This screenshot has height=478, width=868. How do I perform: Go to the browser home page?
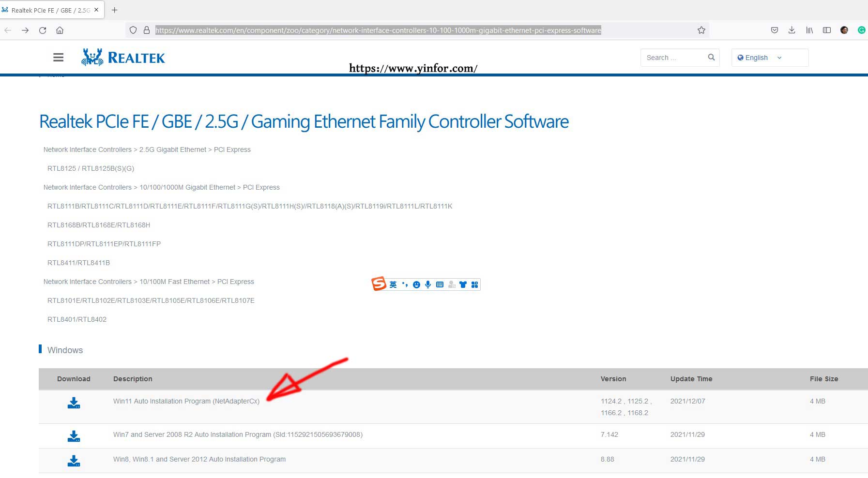[60, 30]
